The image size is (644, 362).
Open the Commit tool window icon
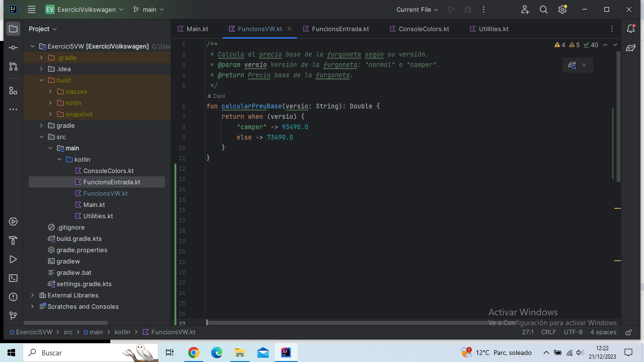(x=13, y=48)
